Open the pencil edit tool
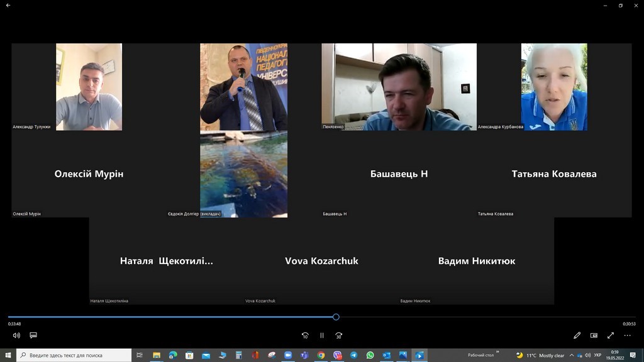 pos(577,336)
